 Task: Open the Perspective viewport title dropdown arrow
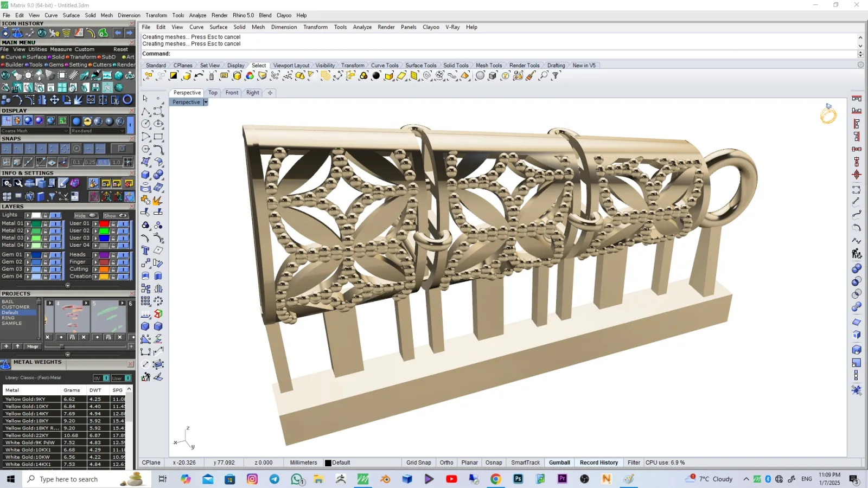(x=206, y=102)
